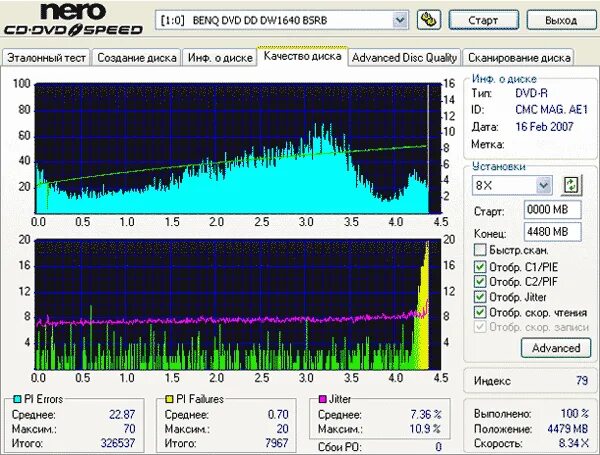The height and width of the screenshot is (455, 600).
Task: Click the Сбои PO value 0
Action: tap(439, 447)
